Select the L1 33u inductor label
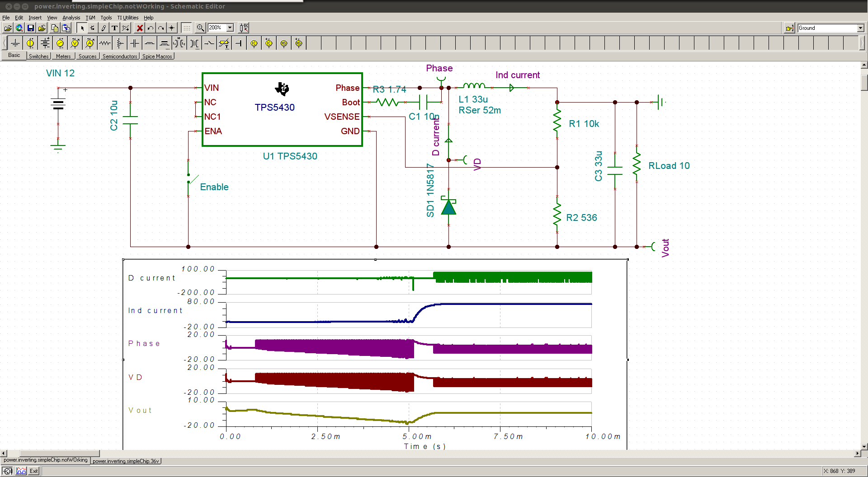This screenshot has width=868, height=477. click(473, 99)
